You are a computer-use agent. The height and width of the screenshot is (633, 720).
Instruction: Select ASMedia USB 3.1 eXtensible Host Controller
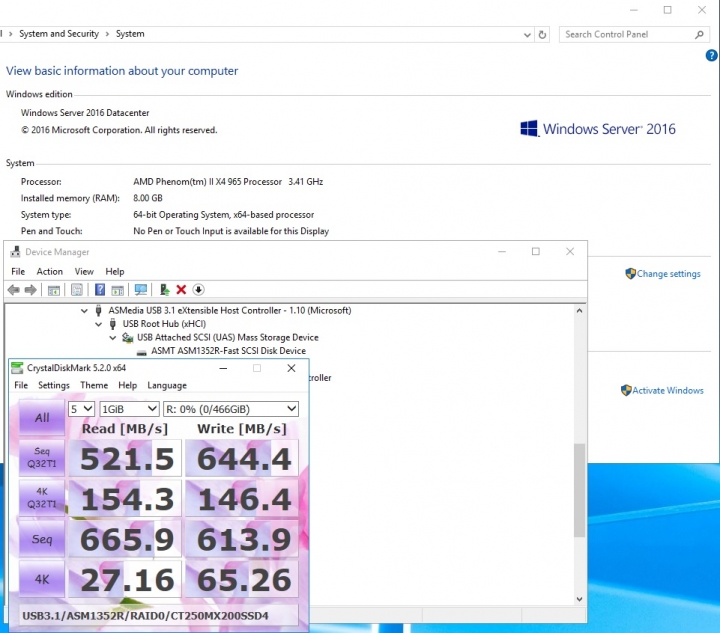[x=230, y=310]
